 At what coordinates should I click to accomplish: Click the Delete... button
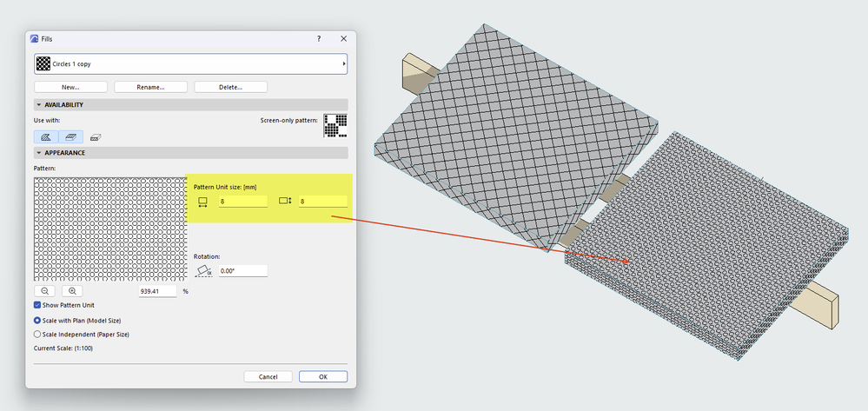tap(231, 87)
